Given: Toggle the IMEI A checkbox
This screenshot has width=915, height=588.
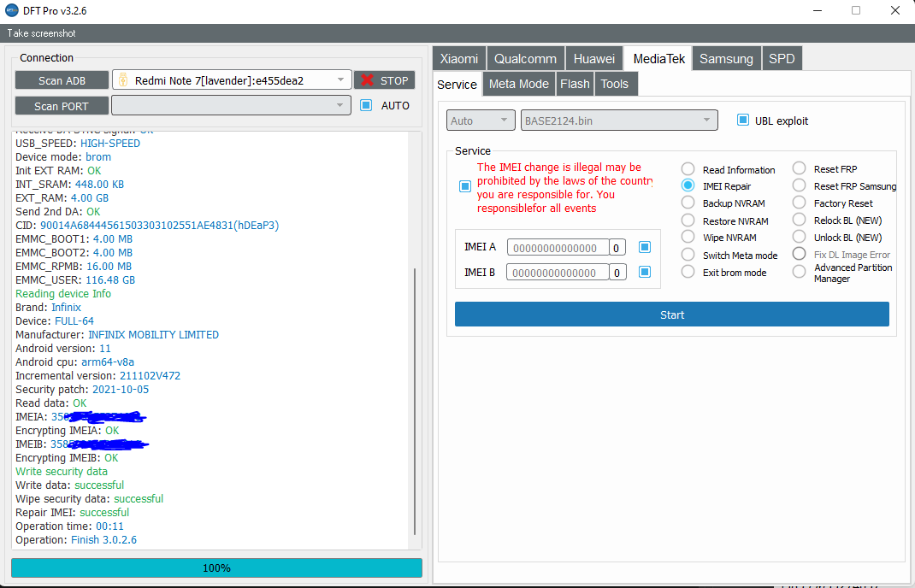Looking at the screenshot, I should (645, 247).
